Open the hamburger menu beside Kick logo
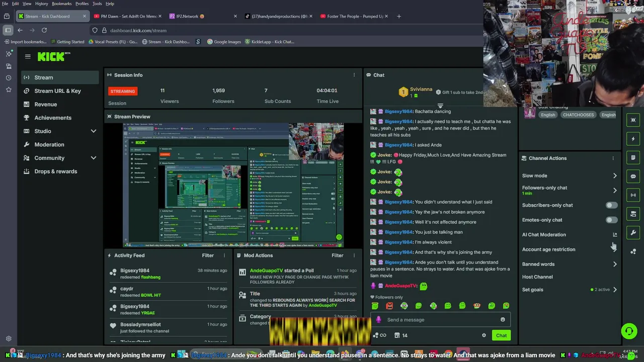The height and width of the screenshot is (362, 644). point(28,57)
